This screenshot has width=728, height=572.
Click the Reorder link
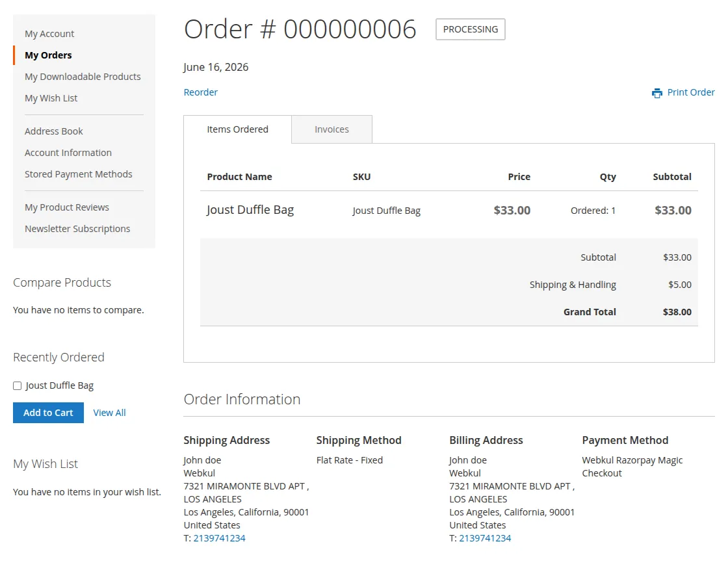[201, 92]
